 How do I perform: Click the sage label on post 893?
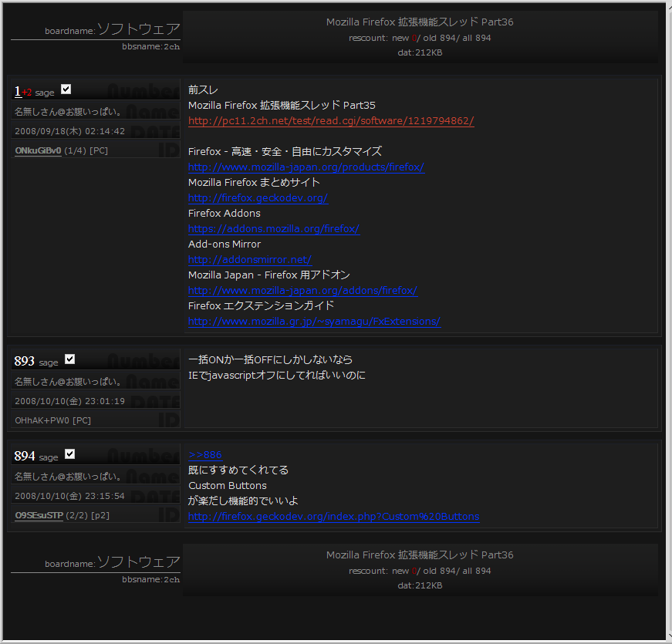tap(49, 362)
